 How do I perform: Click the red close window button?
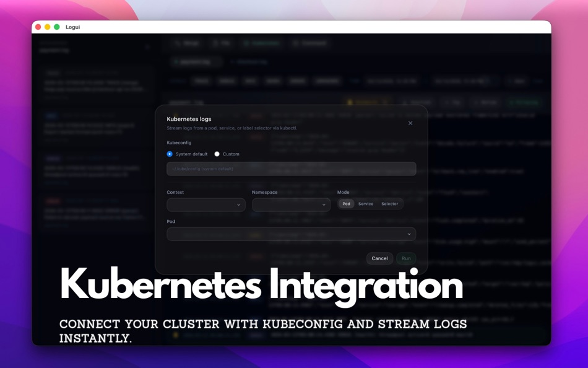(x=38, y=27)
